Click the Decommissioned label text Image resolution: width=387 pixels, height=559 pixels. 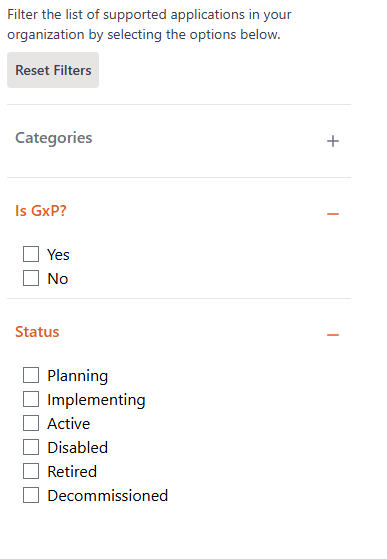click(x=108, y=496)
